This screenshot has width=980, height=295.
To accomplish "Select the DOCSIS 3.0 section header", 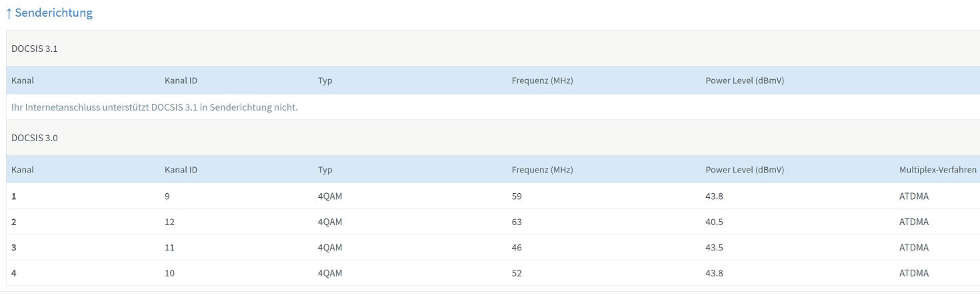I will (34, 138).
